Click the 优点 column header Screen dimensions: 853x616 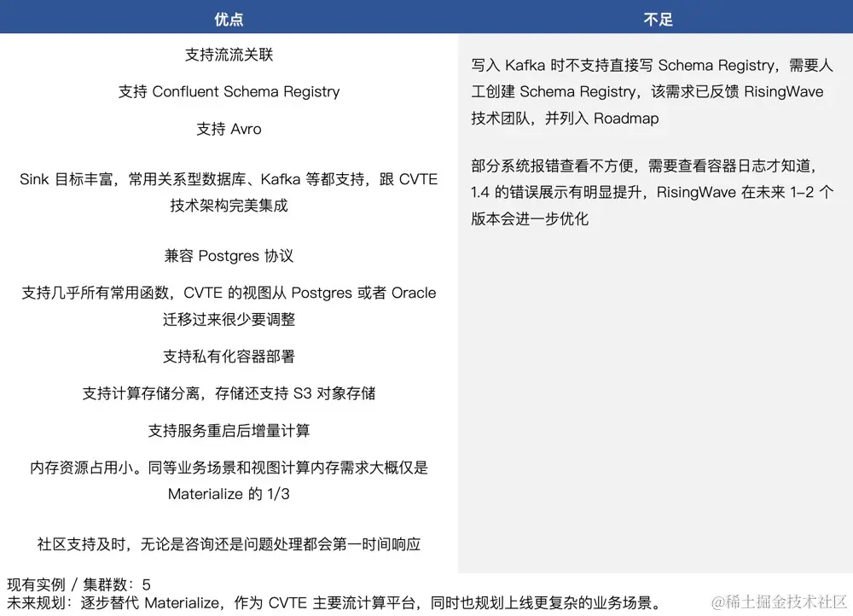click(x=229, y=18)
